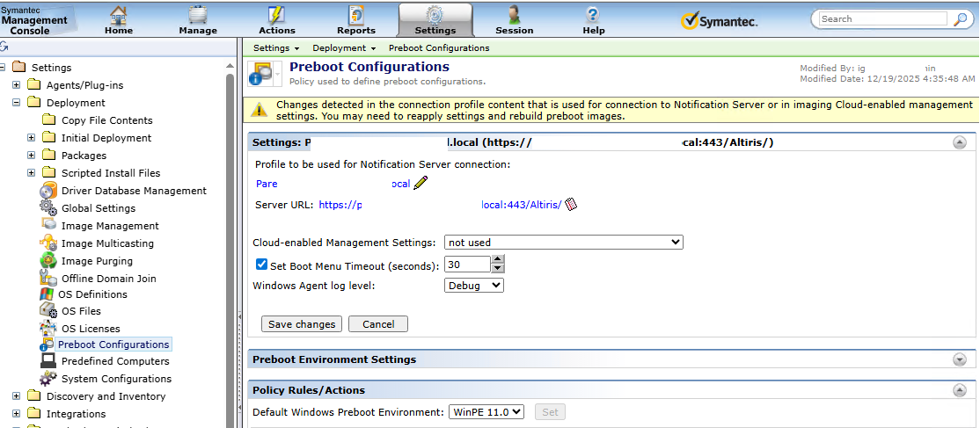Expand the Integrations folder
The width and height of the screenshot is (980, 428).
pyautogui.click(x=17, y=414)
